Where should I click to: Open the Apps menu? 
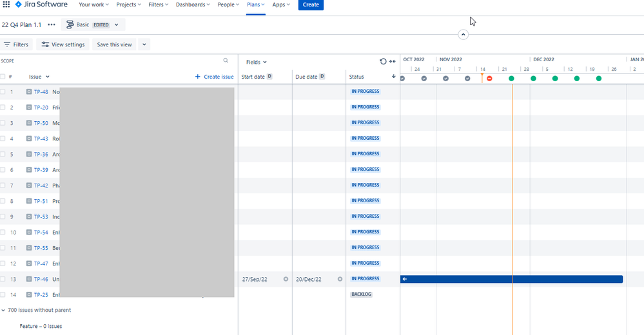pyautogui.click(x=281, y=5)
